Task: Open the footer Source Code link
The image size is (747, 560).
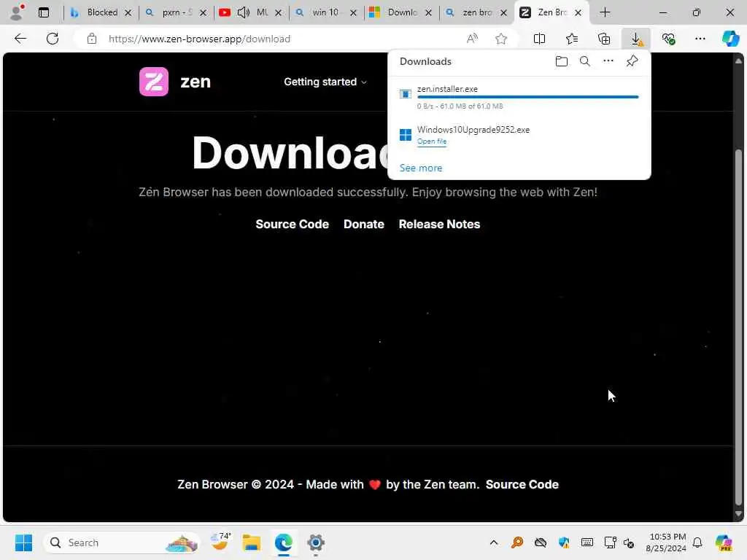Action: point(522,485)
